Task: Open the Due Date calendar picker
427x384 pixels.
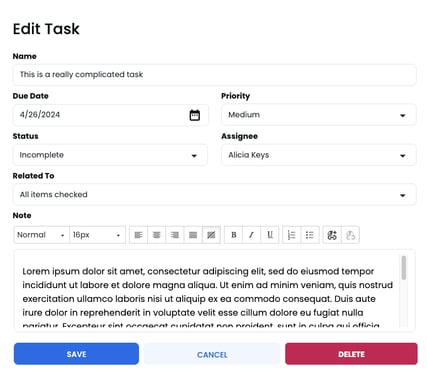Action: pos(195,115)
